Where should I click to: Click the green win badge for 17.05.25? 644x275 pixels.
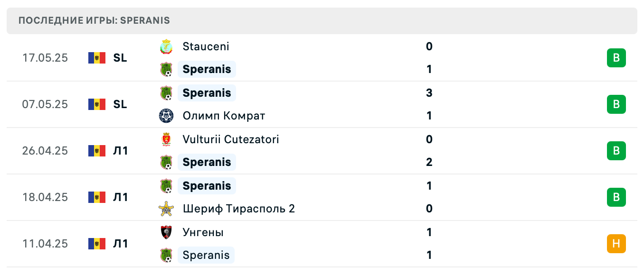click(616, 58)
